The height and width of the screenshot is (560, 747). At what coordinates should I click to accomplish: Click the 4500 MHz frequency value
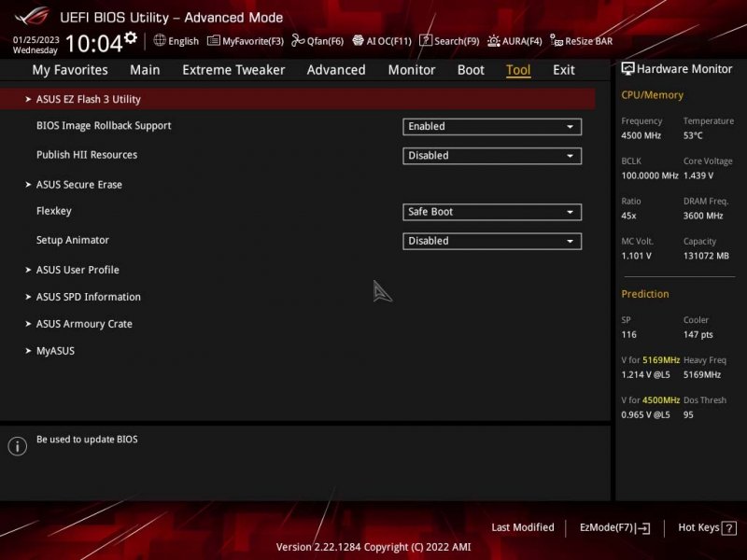(x=641, y=135)
